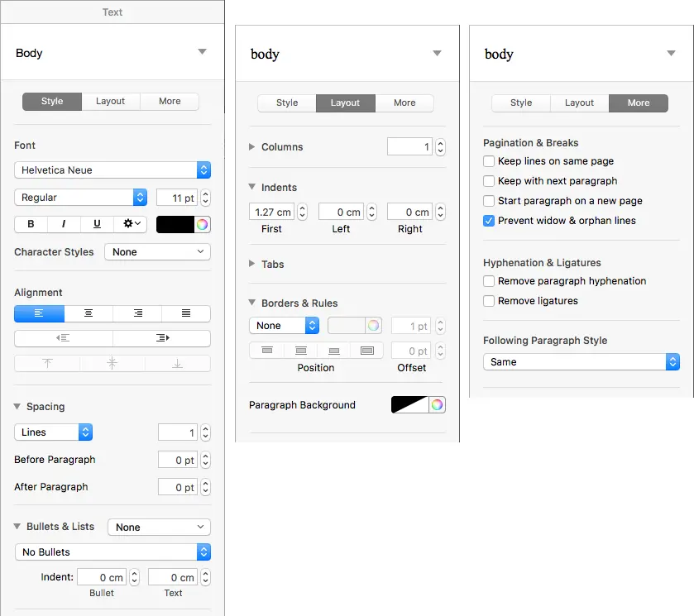Toggle Italic text style
This screenshot has width=694, height=616.
pyautogui.click(x=64, y=224)
